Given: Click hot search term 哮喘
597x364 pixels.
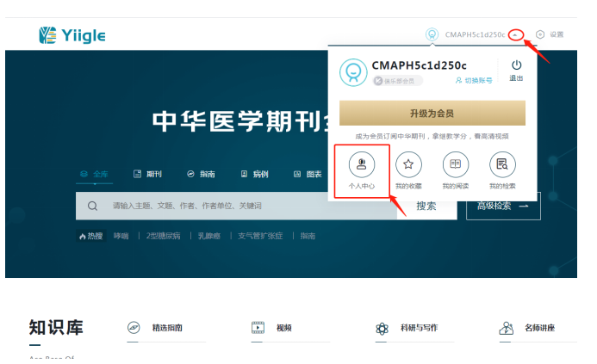Looking at the screenshot, I should coord(121,236).
